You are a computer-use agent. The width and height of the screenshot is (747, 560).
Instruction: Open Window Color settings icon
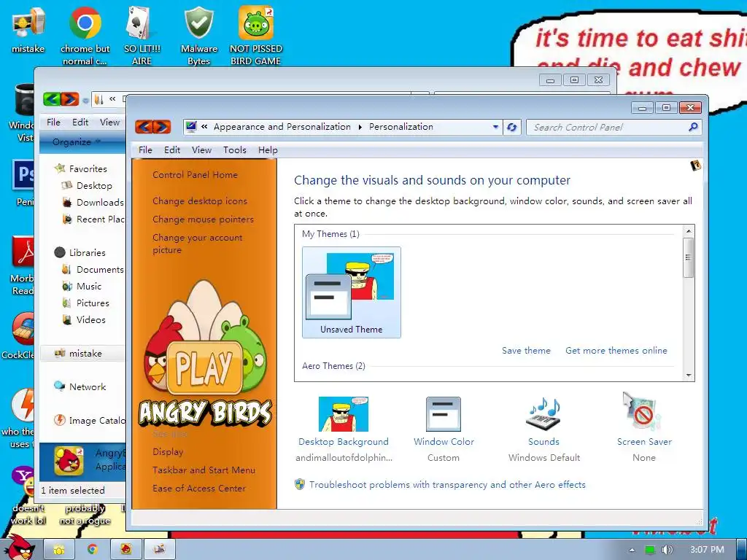444,414
